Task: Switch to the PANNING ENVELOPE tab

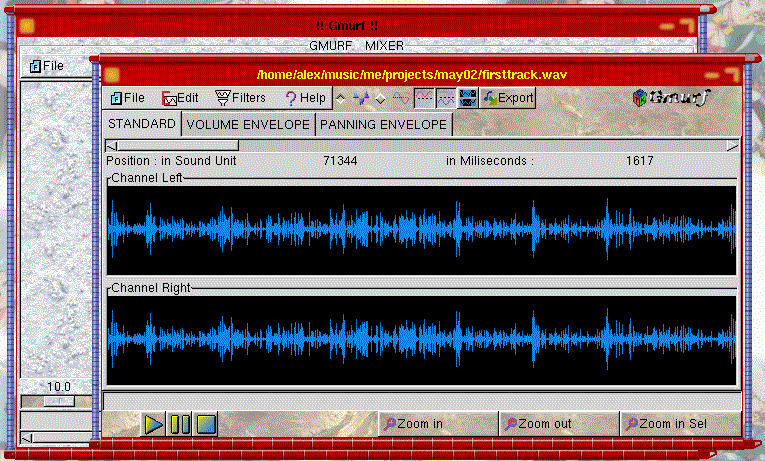Action: [383, 125]
